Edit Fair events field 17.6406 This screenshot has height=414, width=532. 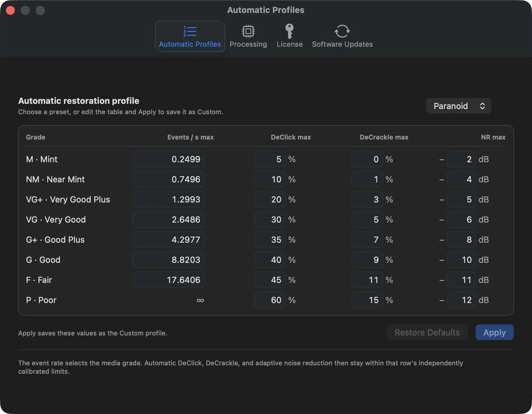tap(169, 280)
